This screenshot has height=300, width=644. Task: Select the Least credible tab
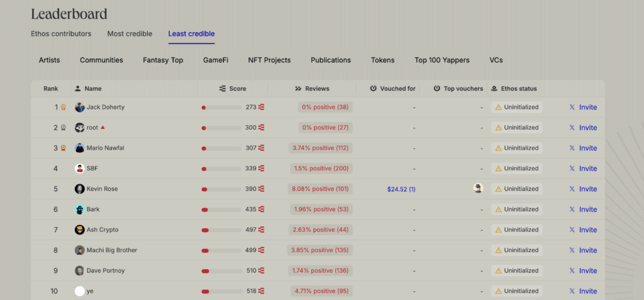tap(191, 34)
